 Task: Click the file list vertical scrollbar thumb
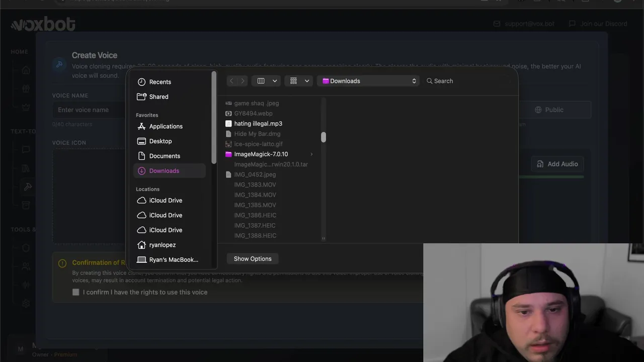[323, 137]
